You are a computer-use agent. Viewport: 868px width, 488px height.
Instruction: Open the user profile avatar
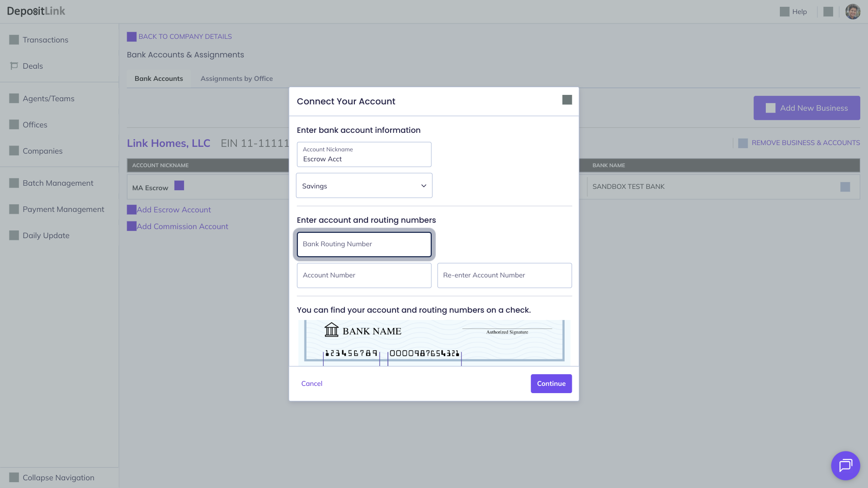click(853, 12)
